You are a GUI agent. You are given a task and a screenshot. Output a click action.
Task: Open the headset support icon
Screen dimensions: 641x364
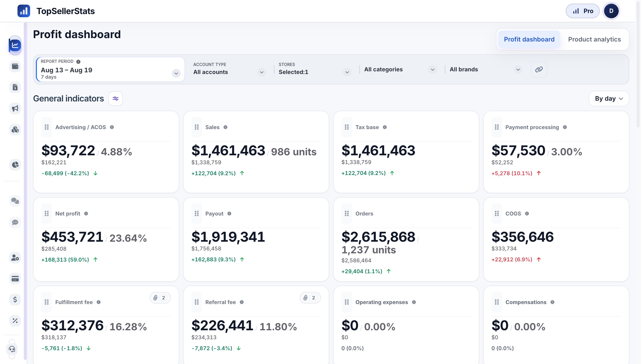(x=12, y=349)
